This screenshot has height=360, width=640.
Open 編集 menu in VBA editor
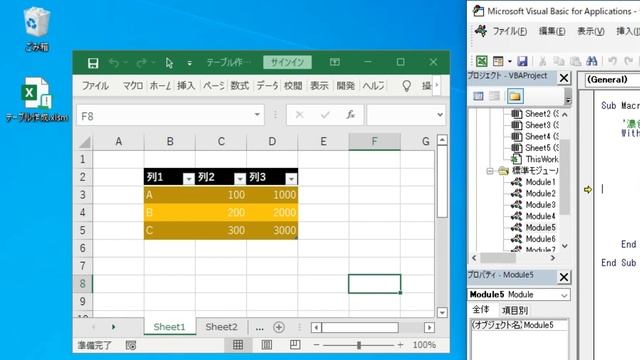pos(552,31)
